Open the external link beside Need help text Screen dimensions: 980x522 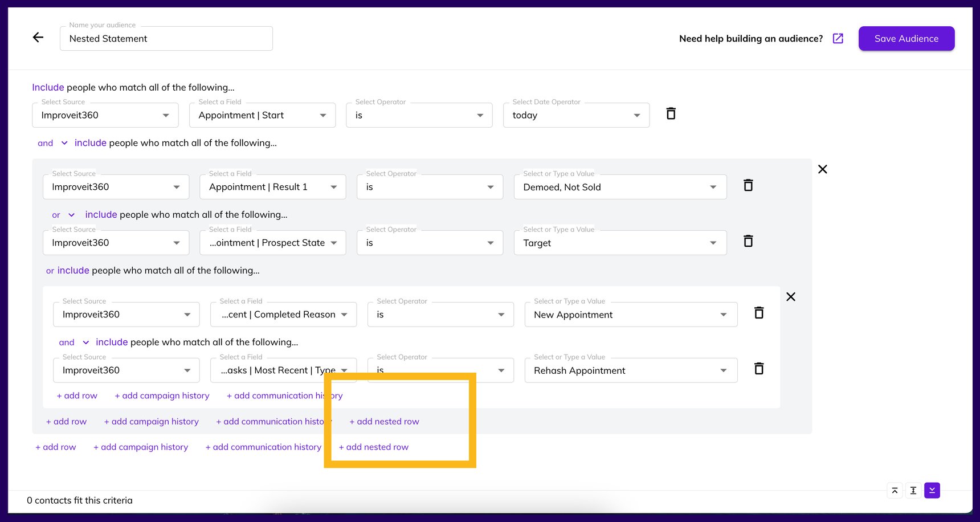coord(838,38)
